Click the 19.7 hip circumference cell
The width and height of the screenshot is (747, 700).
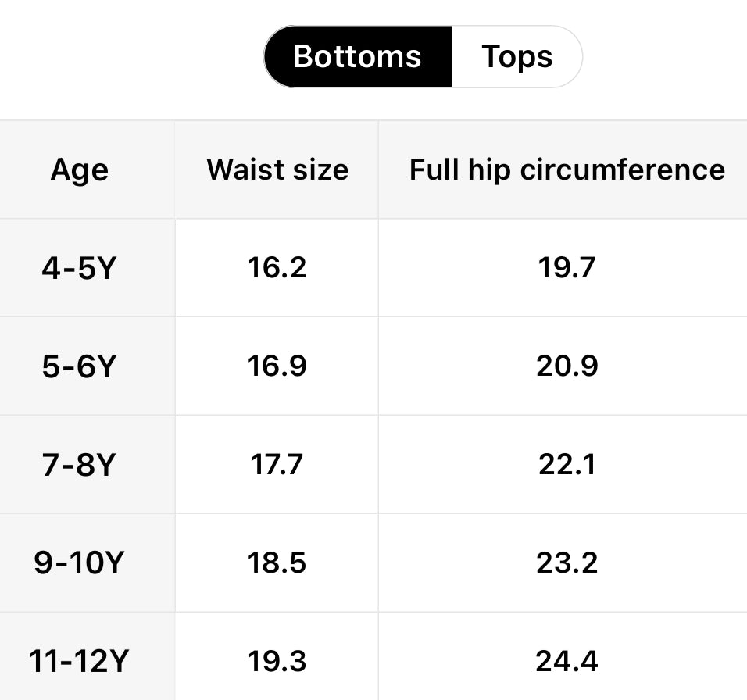tap(567, 268)
